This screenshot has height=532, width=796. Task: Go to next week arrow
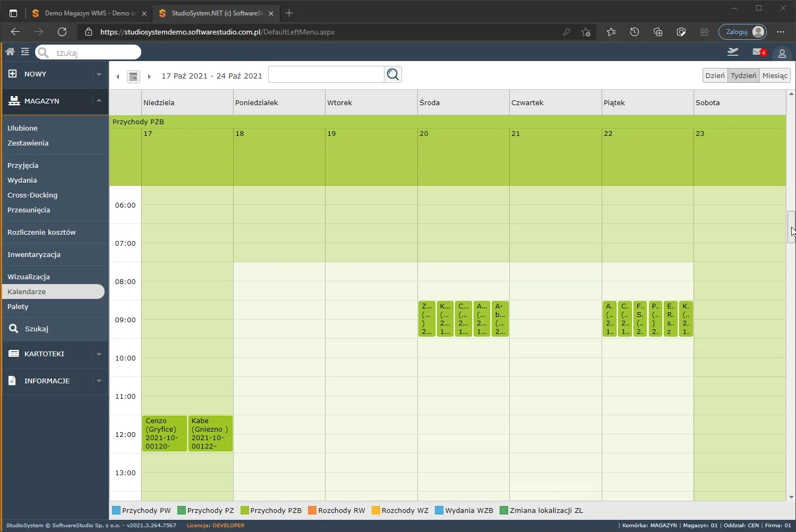[x=149, y=76]
